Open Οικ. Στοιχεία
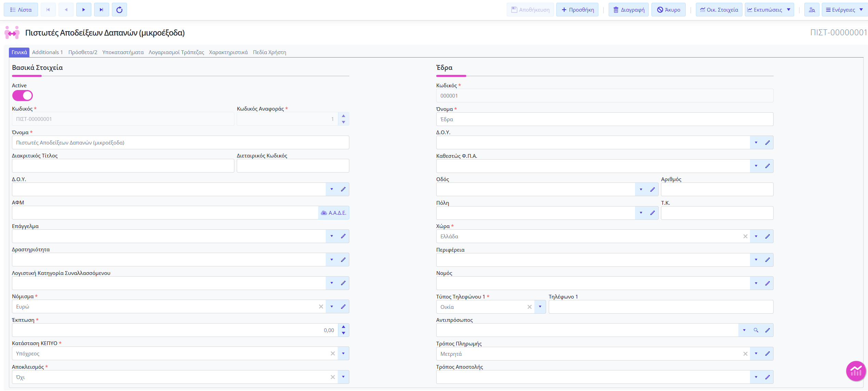Image resolution: width=868 pixels, height=391 pixels. [719, 10]
